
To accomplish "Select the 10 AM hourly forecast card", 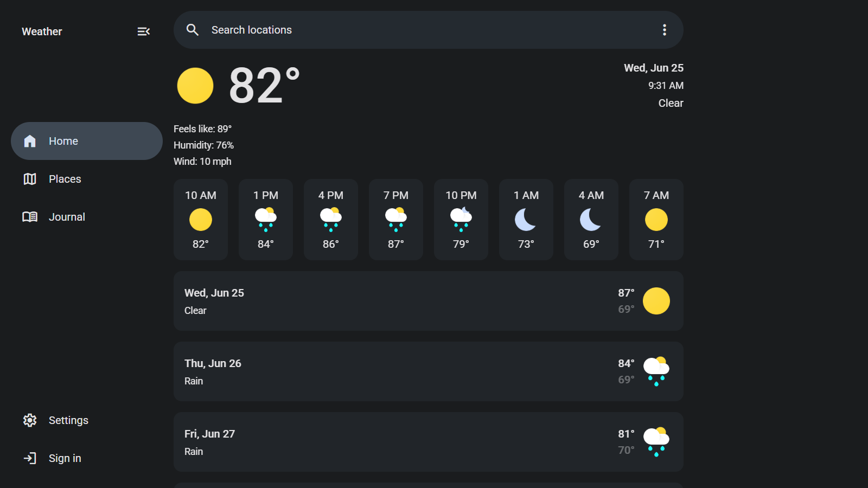I will [x=201, y=220].
